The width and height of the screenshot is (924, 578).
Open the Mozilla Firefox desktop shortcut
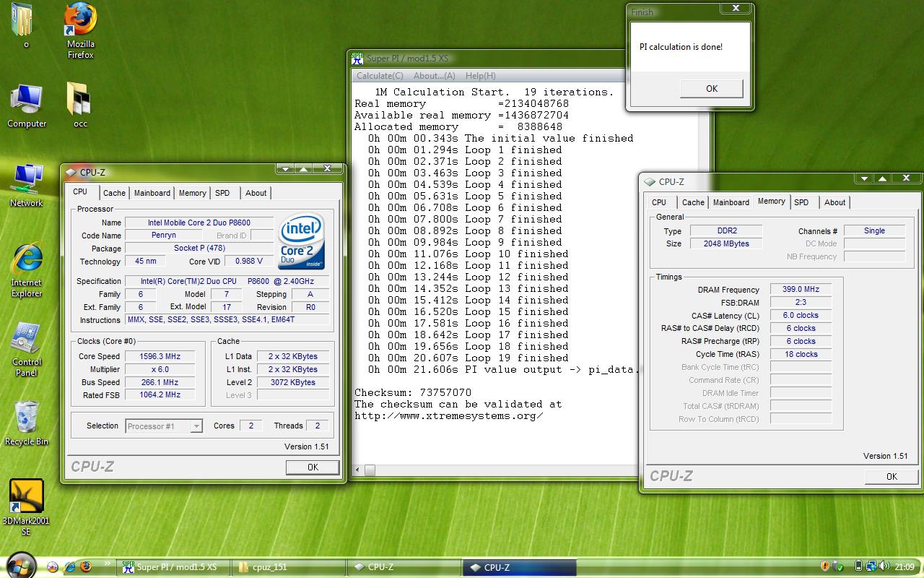pos(80,31)
